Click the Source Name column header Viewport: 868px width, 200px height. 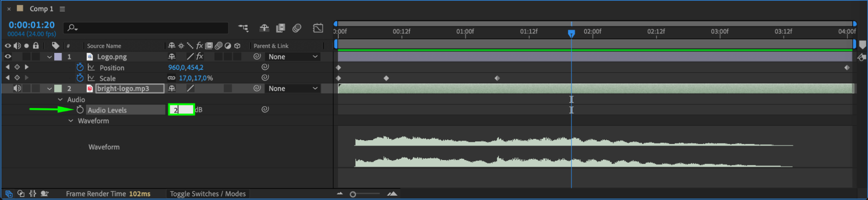[104, 46]
